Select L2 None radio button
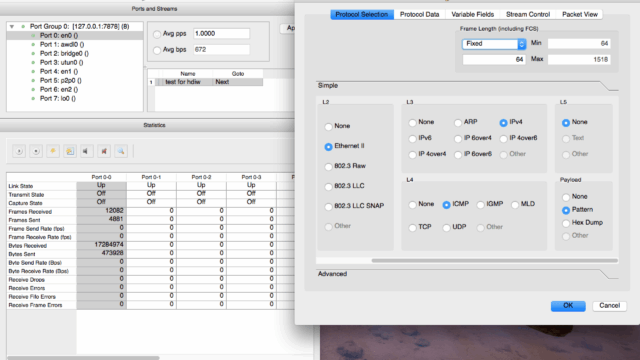The width and height of the screenshot is (640, 360). 328,127
